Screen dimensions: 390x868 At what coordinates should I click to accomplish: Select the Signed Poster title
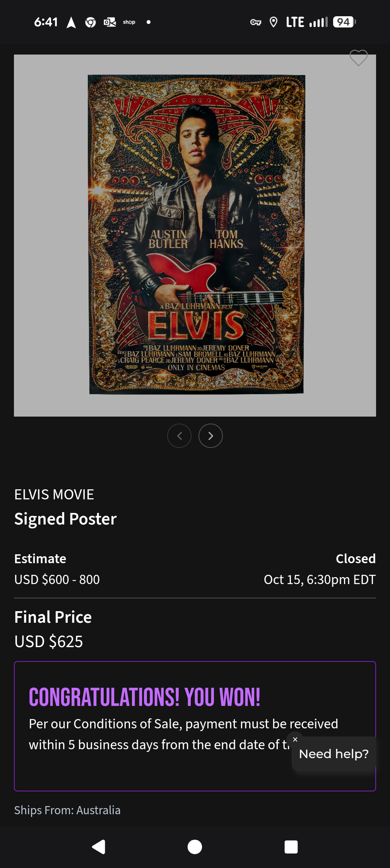(65, 519)
